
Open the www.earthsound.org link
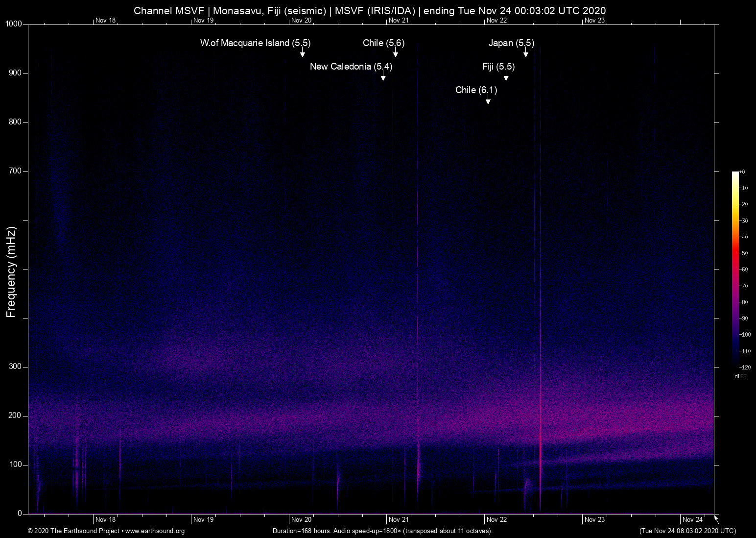pyautogui.click(x=155, y=531)
